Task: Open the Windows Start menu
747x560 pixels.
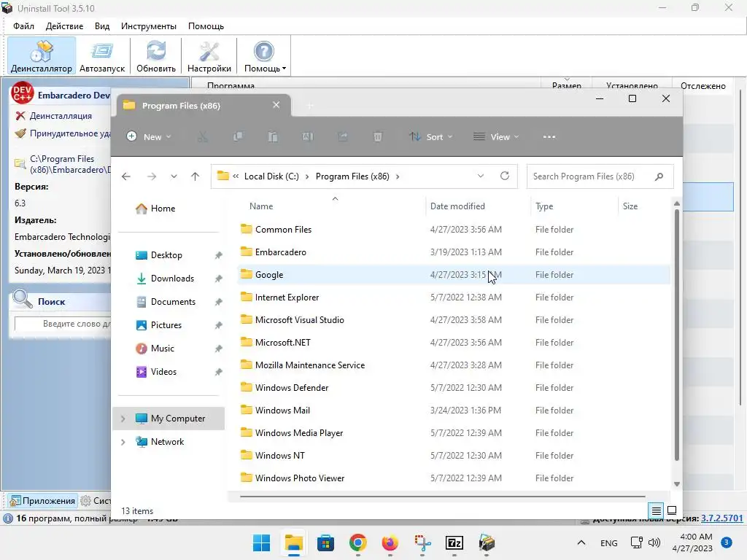Action: 262,542
